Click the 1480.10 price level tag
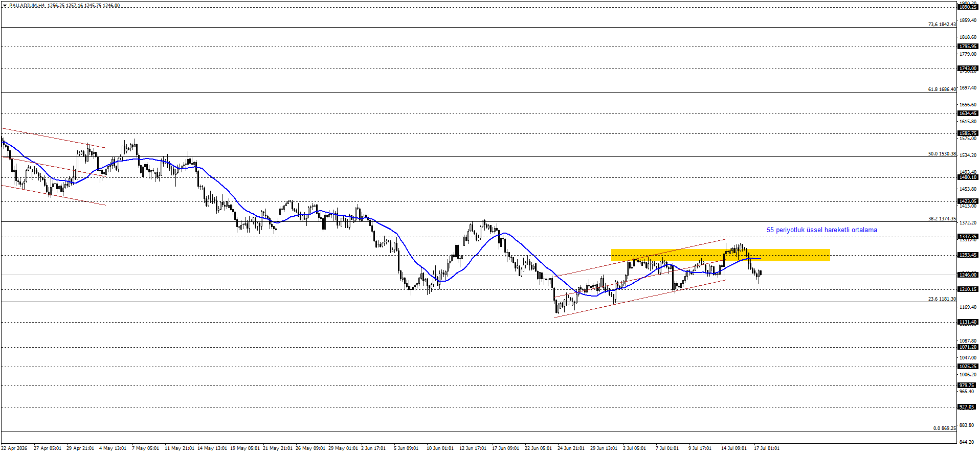This screenshot has width=980, height=454. coord(968,177)
